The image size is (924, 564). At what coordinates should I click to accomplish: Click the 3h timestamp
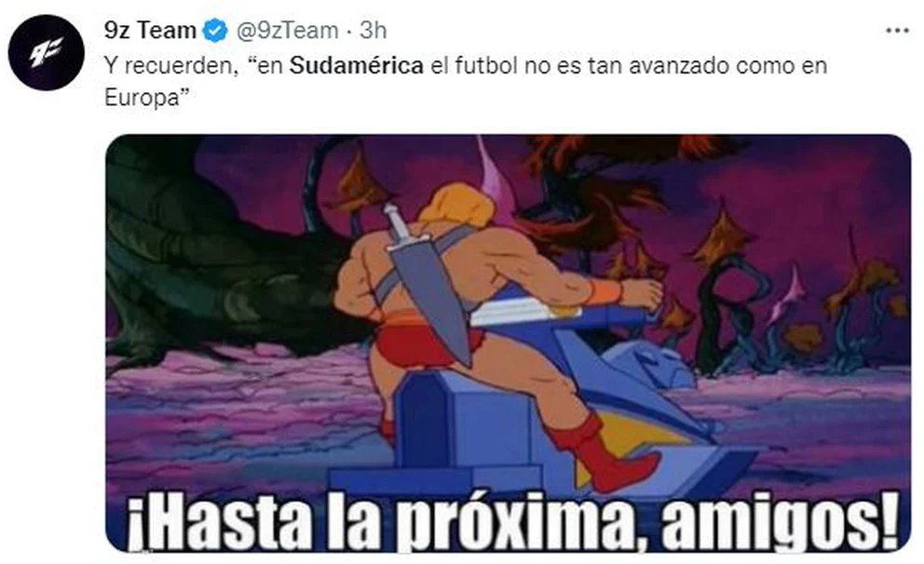[373, 30]
